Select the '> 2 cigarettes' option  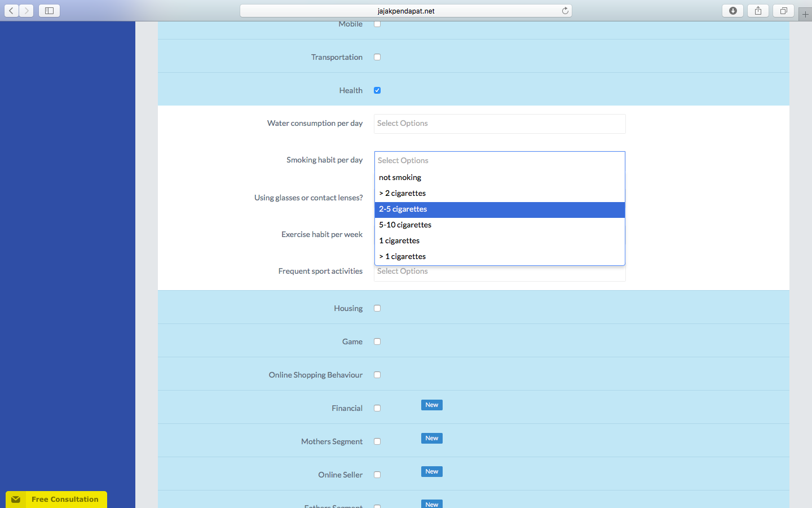click(500, 193)
